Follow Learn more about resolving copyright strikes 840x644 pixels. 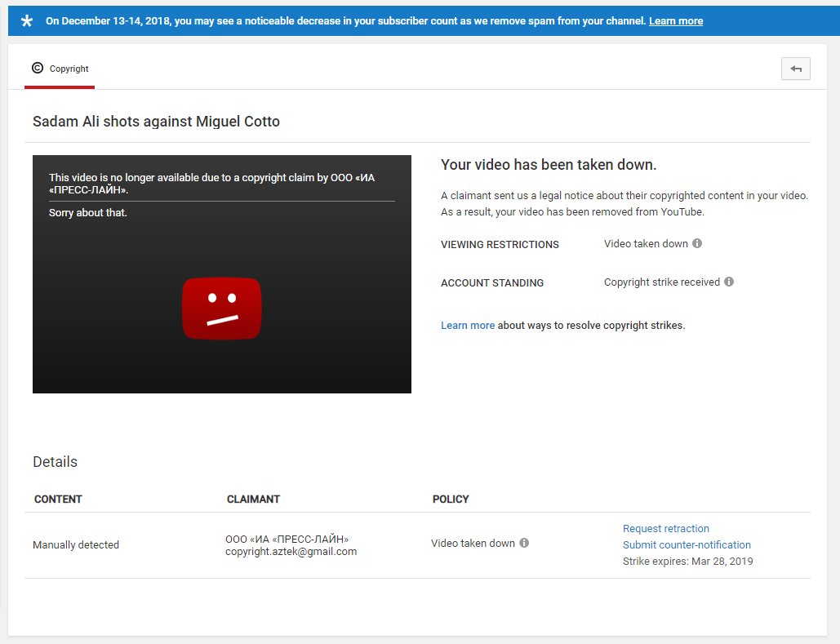coord(468,325)
